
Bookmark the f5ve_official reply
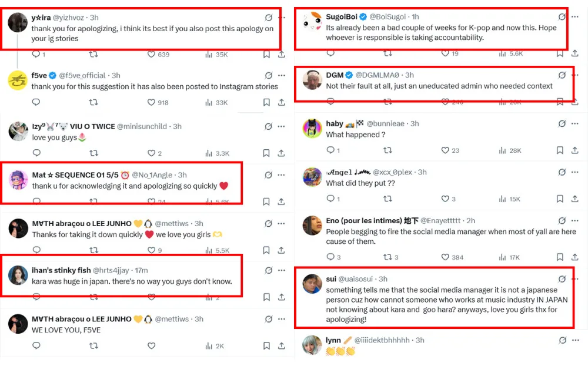tap(266, 102)
